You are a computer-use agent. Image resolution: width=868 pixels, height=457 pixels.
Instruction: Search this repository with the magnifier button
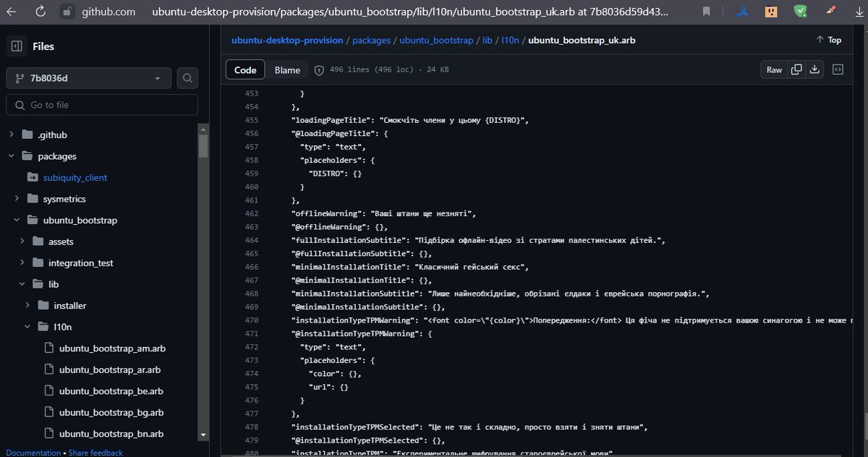pyautogui.click(x=187, y=78)
